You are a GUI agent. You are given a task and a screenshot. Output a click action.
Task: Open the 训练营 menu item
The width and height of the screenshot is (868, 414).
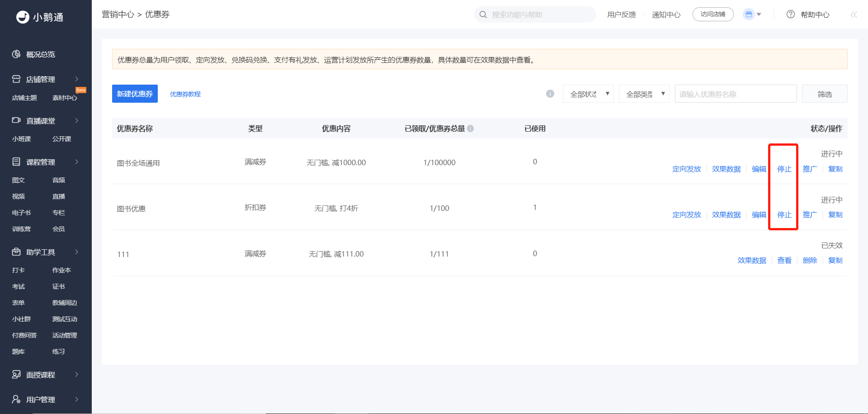21,229
